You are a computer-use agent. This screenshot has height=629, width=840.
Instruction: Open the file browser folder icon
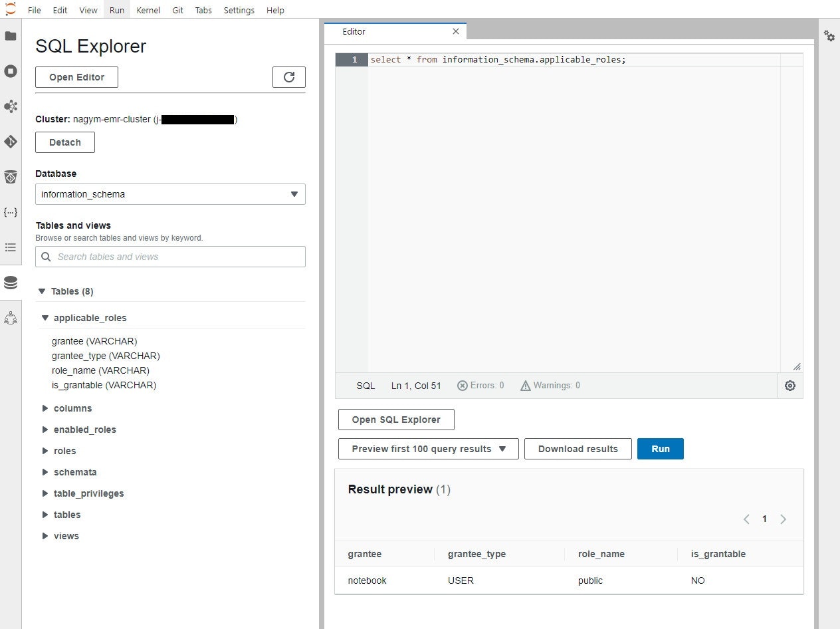pos(11,36)
